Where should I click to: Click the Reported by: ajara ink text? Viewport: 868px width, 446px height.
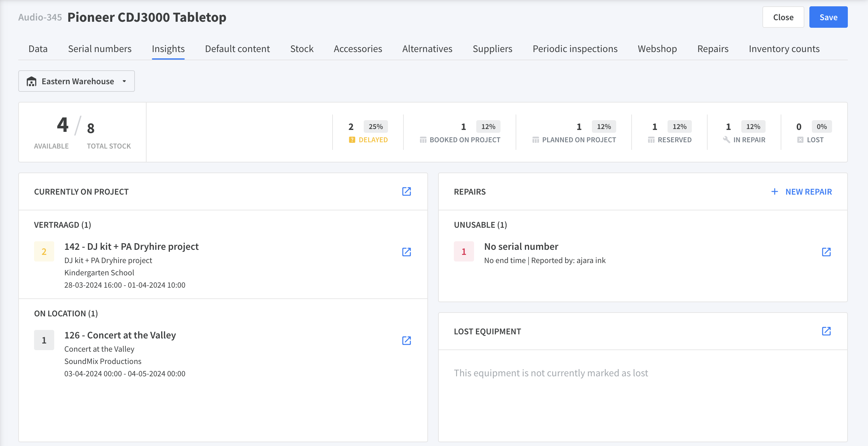568,260
